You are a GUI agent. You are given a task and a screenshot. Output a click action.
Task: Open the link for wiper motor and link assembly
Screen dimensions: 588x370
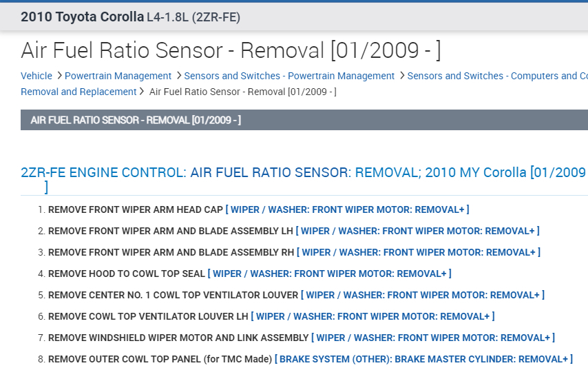point(433,338)
